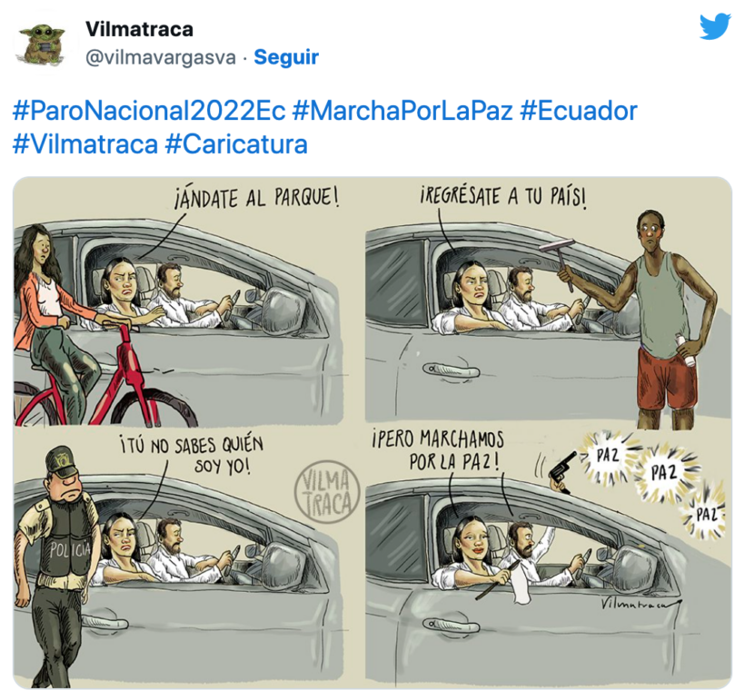Click the Twitter bird logo icon

click(715, 26)
